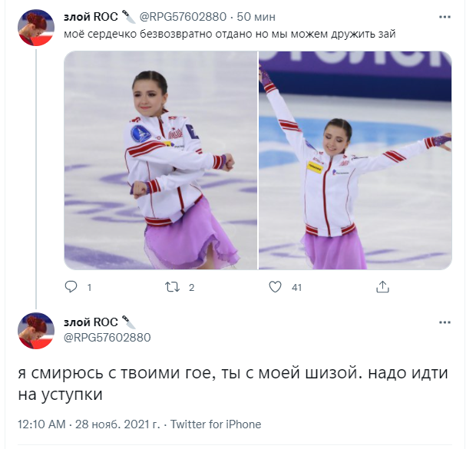Open the '50 мин' timestamp link
The height and width of the screenshot is (449, 476).
pyautogui.click(x=256, y=17)
